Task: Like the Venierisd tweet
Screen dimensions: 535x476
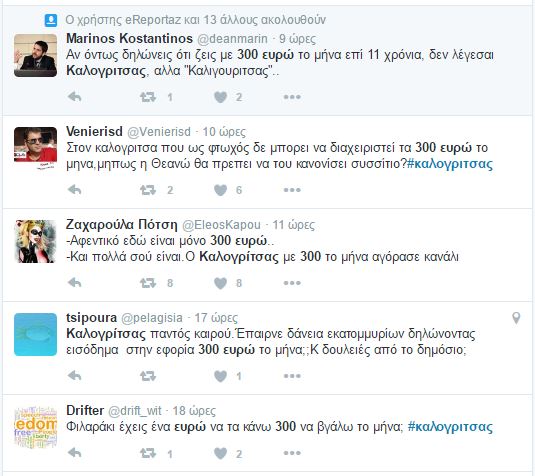Action: point(220,190)
